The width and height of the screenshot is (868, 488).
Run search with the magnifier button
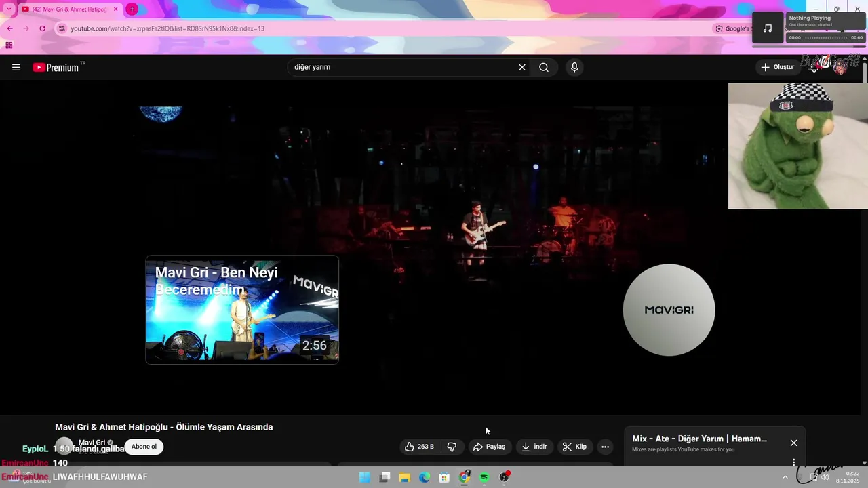(544, 67)
